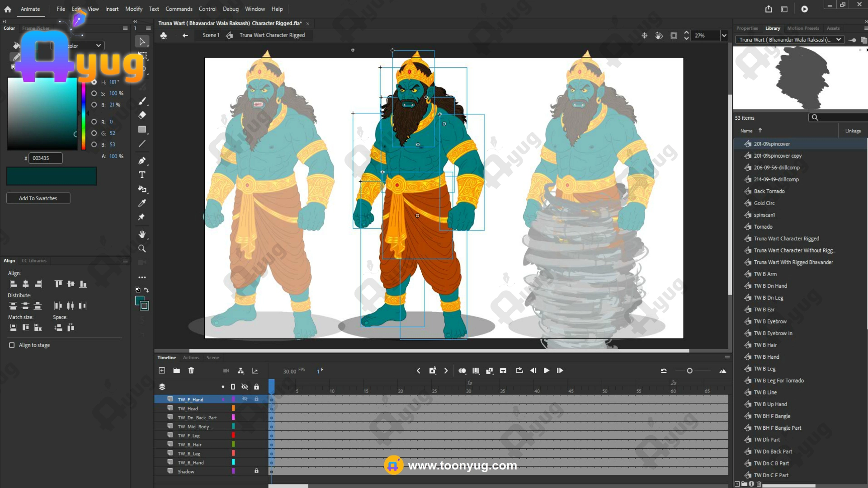
Task: Click Add To Swatches button
Action: [38, 198]
